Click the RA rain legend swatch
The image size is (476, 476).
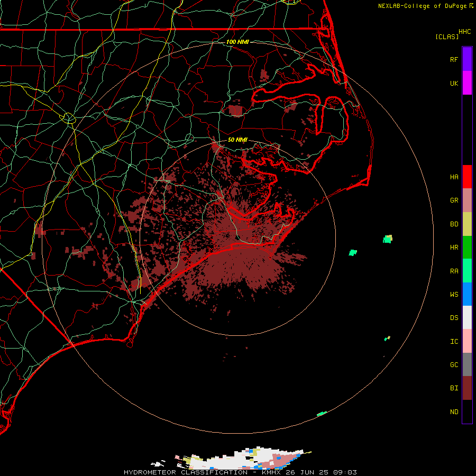pyautogui.click(x=467, y=271)
